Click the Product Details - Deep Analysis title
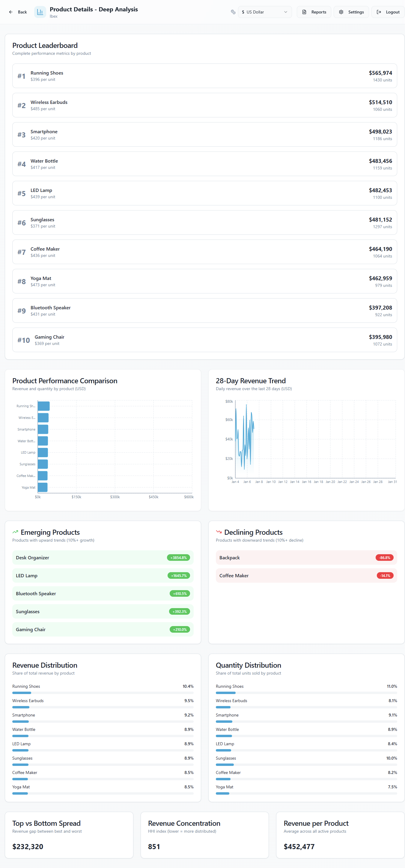The image size is (405, 868). 94,10
